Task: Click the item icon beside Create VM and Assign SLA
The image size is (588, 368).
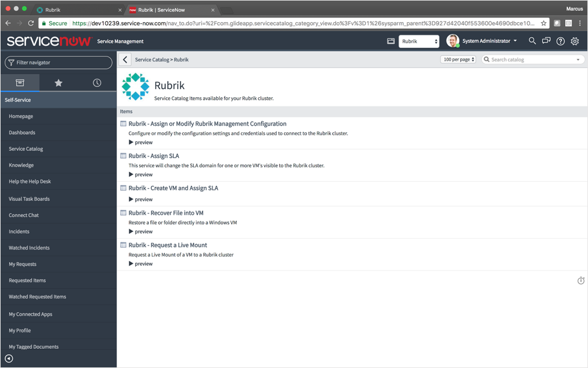Action: (123, 188)
